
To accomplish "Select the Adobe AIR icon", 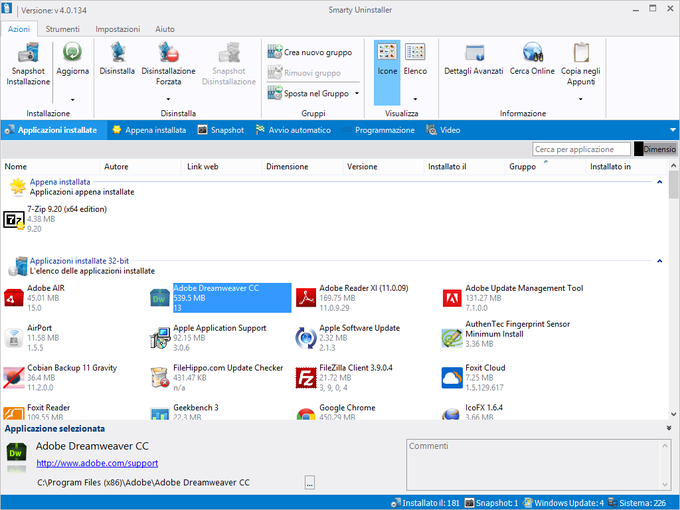I will (x=13, y=298).
